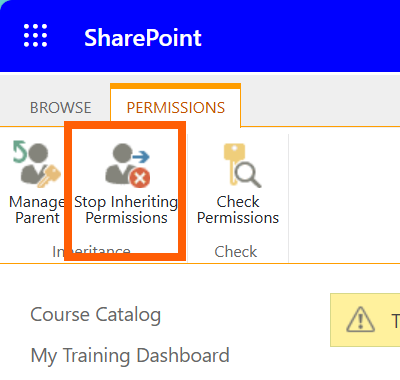Click the Stop Inheriting Permissions text label

click(126, 210)
